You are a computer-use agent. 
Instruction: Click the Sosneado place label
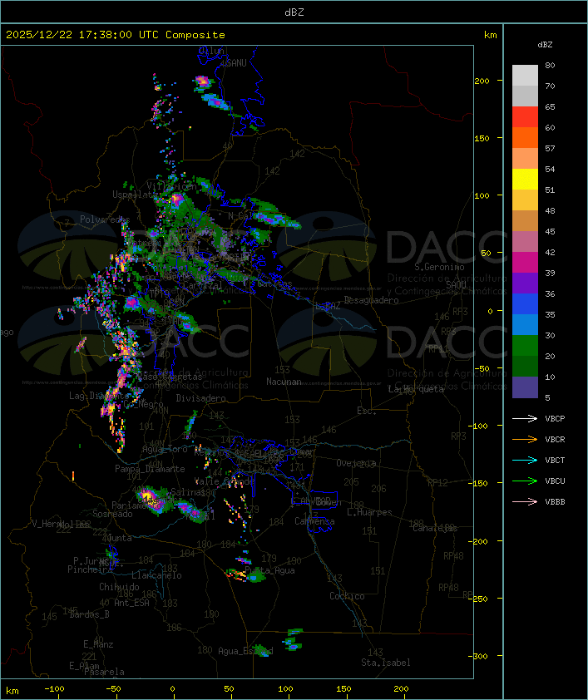point(112,514)
